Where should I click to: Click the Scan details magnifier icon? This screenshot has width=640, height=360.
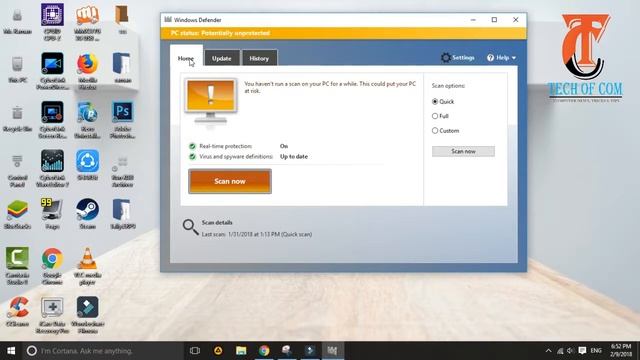[190, 227]
